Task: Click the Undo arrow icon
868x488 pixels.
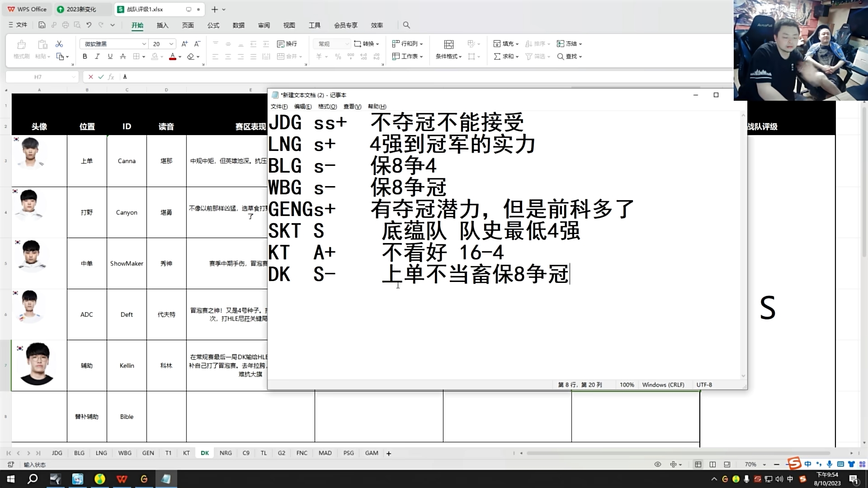Action: 89,25
